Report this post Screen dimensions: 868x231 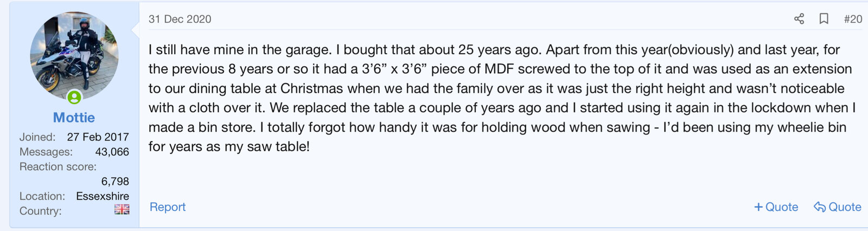click(168, 207)
